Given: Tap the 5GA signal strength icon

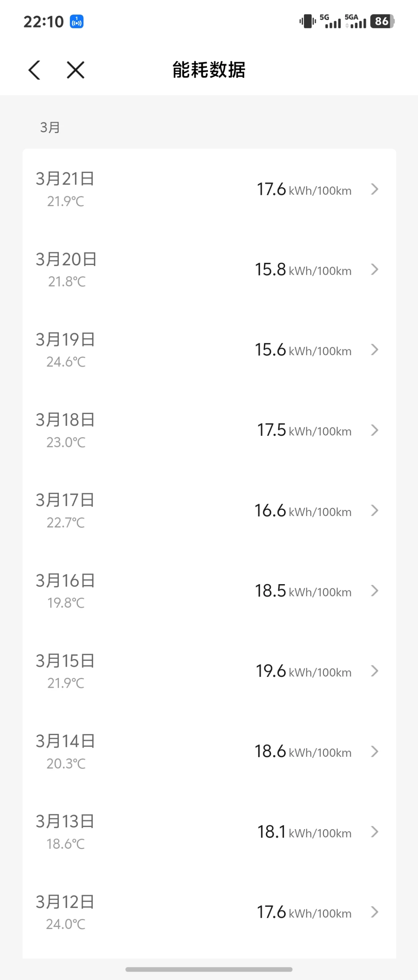Looking at the screenshot, I should (355, 21).
